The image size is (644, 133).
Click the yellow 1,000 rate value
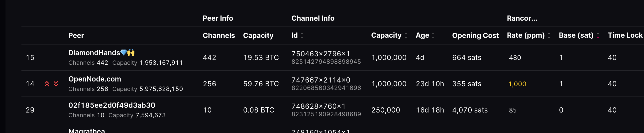517,84
